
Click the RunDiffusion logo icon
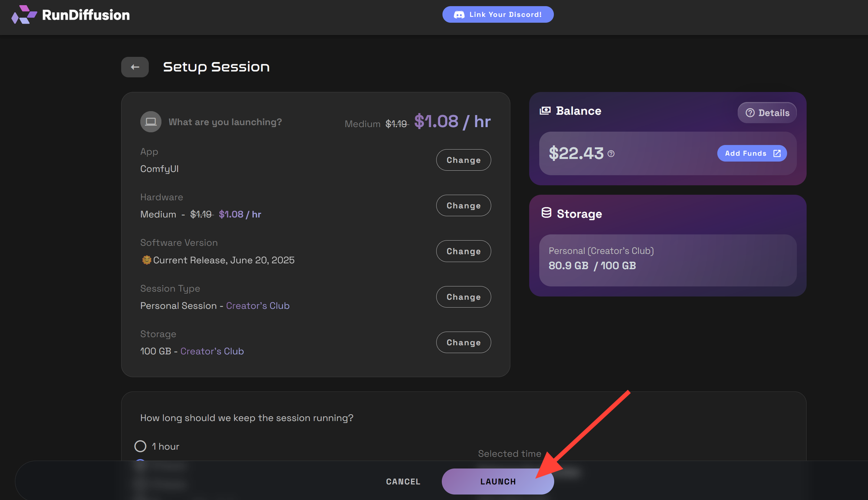pos(24,15)
